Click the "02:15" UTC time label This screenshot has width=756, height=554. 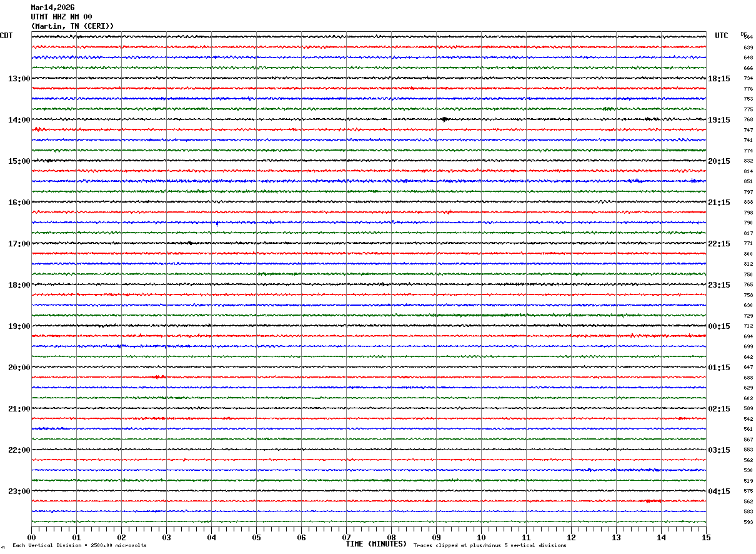tap(719, 409)
